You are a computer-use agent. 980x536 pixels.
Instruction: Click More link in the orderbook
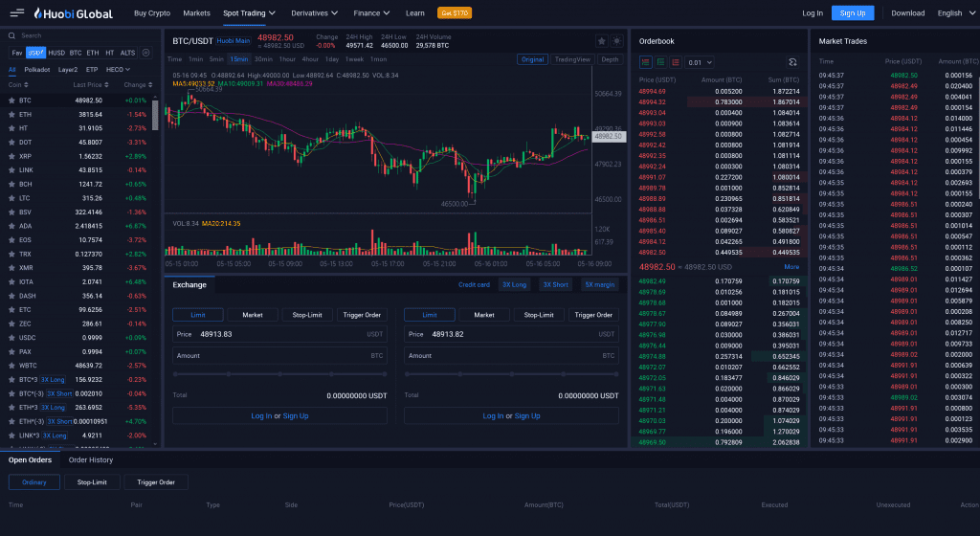coord(791,267)
